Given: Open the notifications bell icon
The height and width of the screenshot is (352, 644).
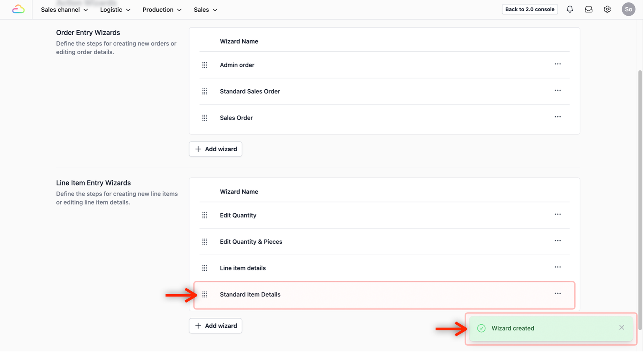Looking at the screenshot, I should point(570,9).
